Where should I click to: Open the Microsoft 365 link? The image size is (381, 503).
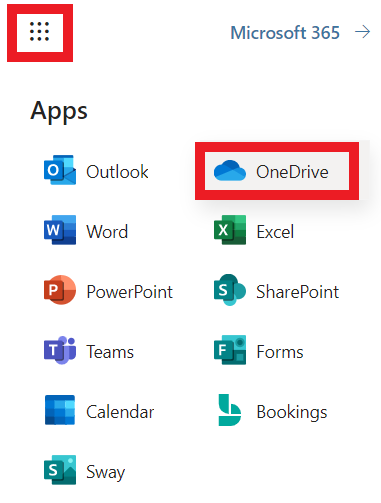pyautogui.click(x=285, y=33)
